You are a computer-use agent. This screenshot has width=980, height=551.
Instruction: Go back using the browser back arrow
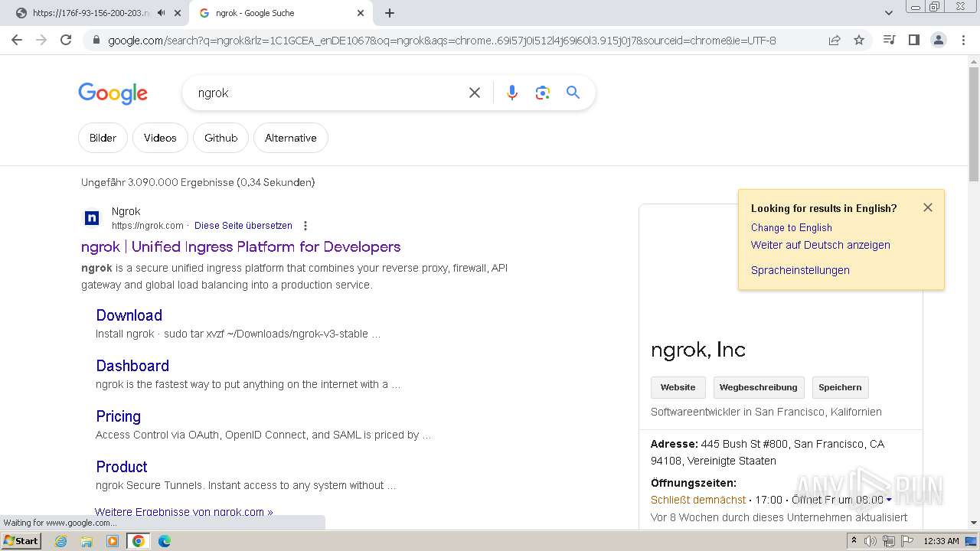tap(17, 40)
